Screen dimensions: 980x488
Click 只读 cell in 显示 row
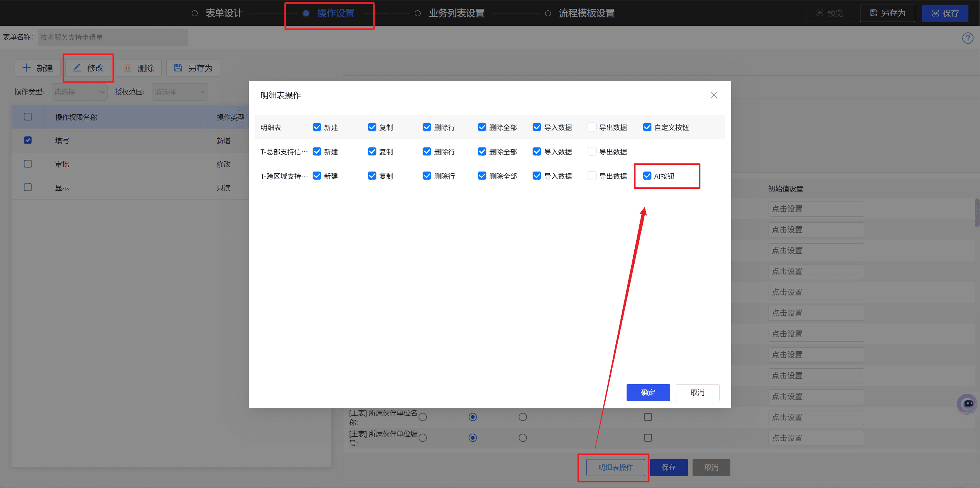pyautogui.click(x=223, y=188)
